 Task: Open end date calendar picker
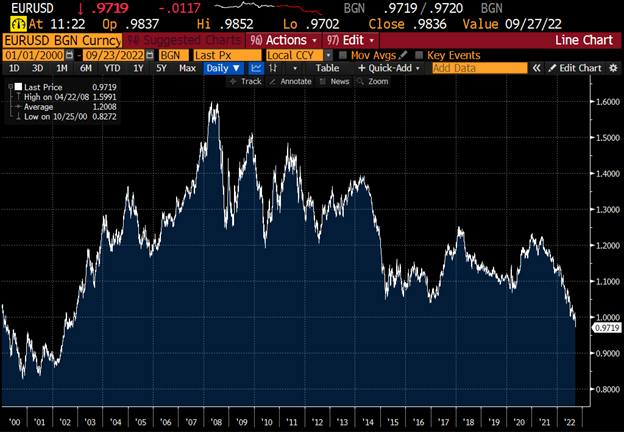(148, 54)
